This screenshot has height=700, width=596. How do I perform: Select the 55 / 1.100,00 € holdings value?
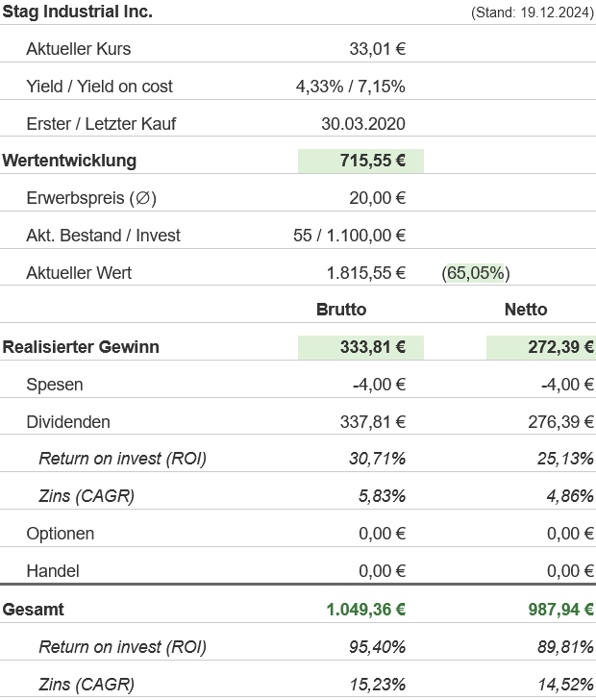click(x=349, y=236)
